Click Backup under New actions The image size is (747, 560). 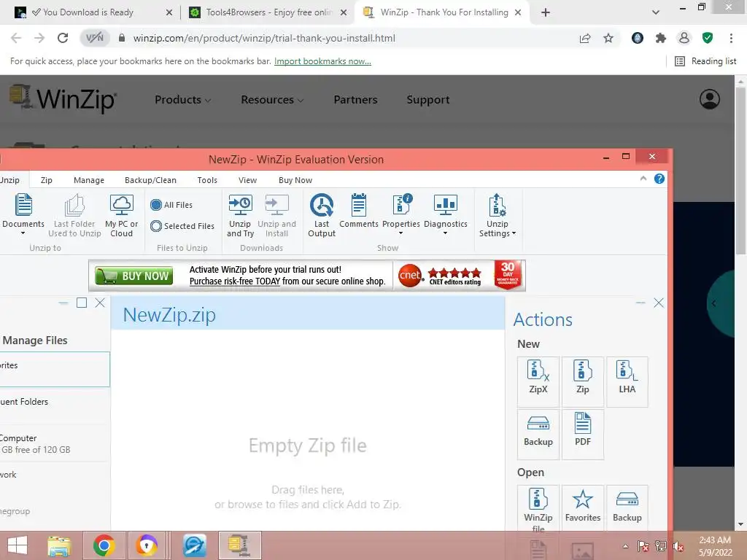(x=538, y=434)
